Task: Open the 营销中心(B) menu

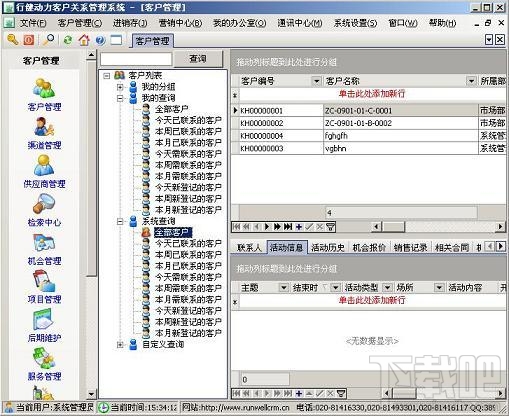Action: (180, 23)
